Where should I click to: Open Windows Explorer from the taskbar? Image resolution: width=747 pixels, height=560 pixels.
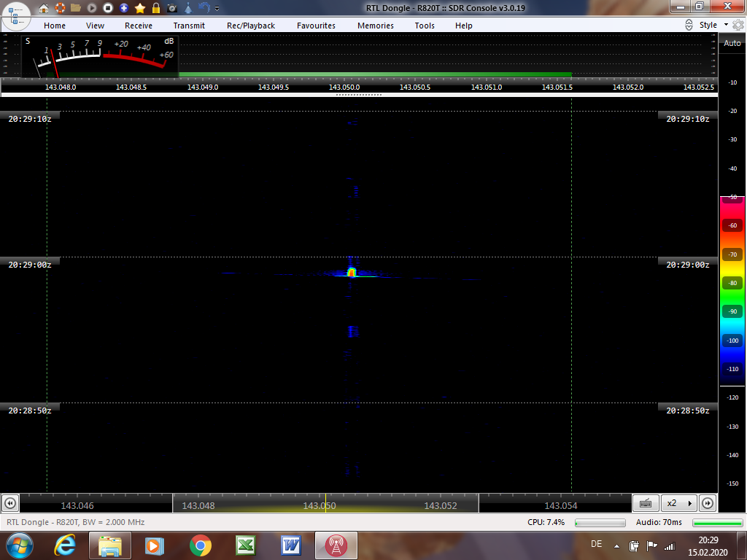pos(110,545)
